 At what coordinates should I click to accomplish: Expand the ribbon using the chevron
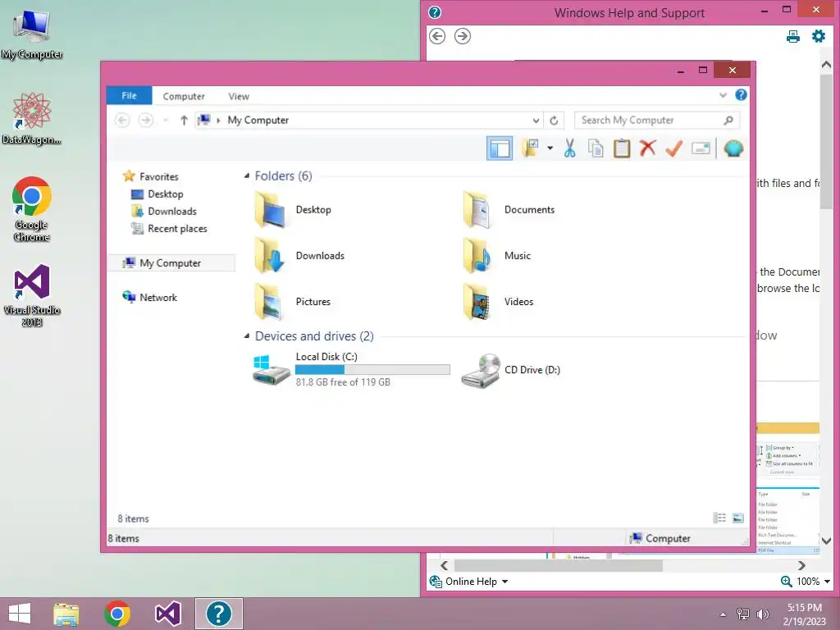point(723,95)
